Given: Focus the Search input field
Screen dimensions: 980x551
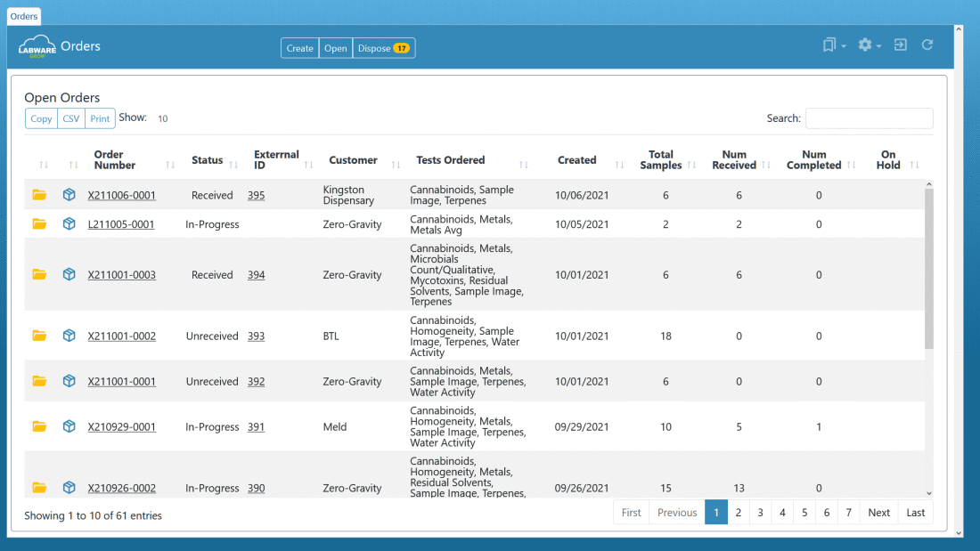Looking at the screenshot, I should pos(869,118).
